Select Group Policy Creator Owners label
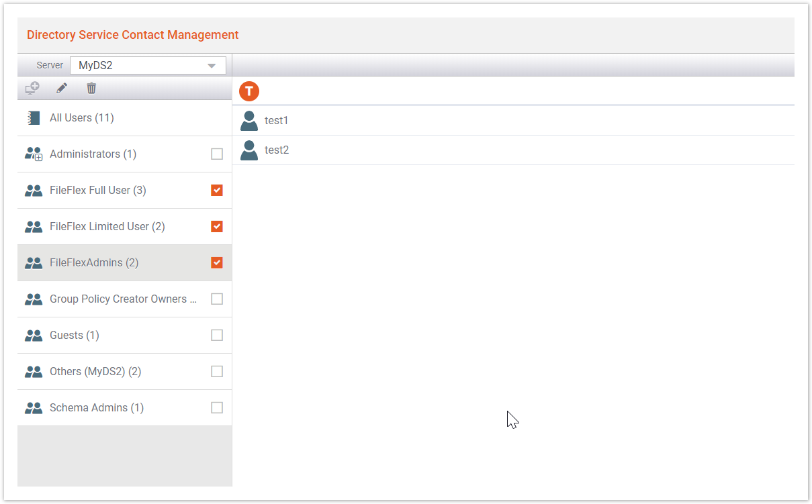 124,299
